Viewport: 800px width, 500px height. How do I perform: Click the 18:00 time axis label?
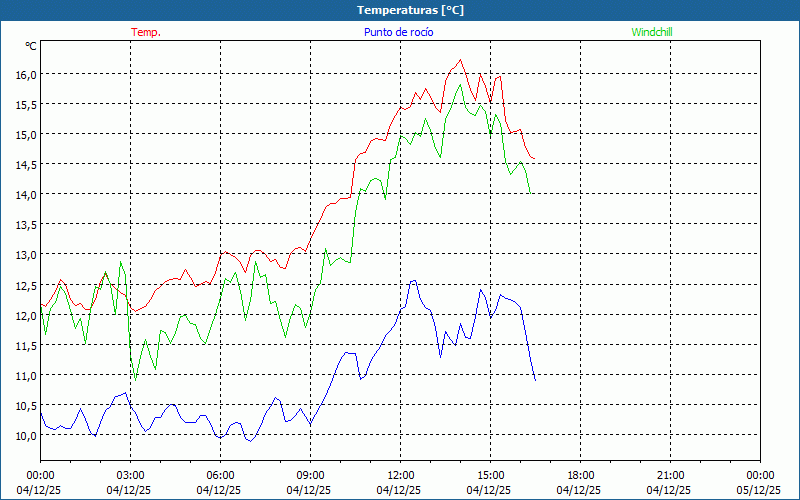581,476
